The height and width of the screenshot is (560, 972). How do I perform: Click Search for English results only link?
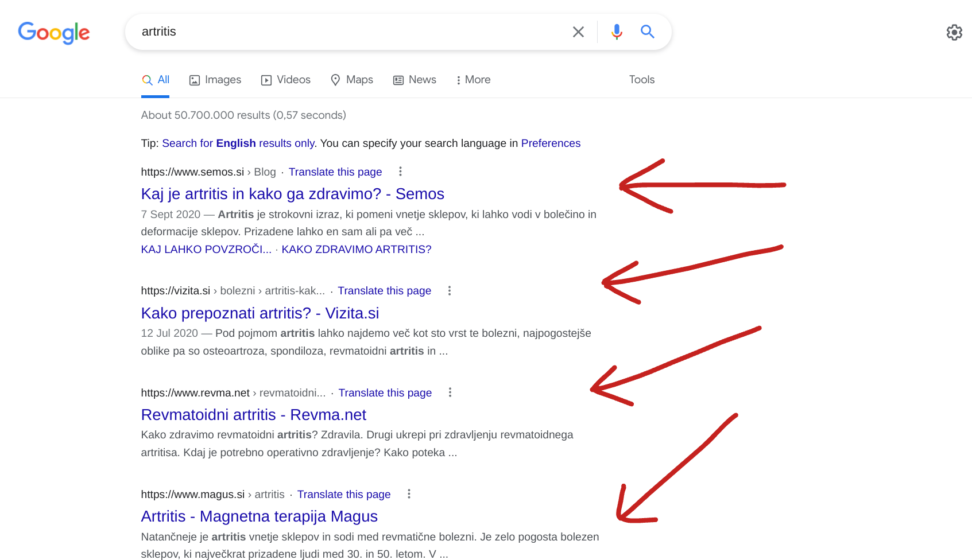[238, 143]
